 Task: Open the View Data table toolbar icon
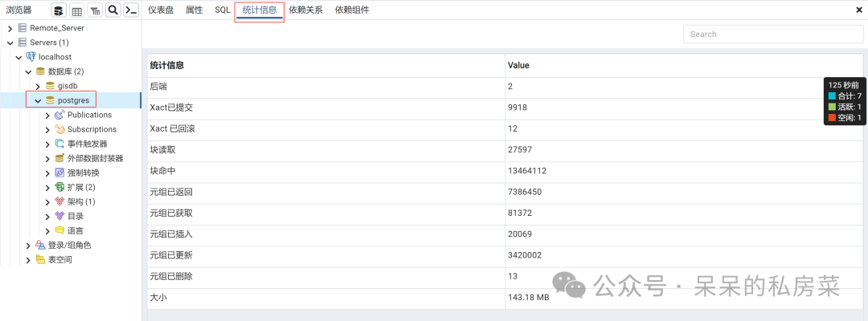click(77, 10)
